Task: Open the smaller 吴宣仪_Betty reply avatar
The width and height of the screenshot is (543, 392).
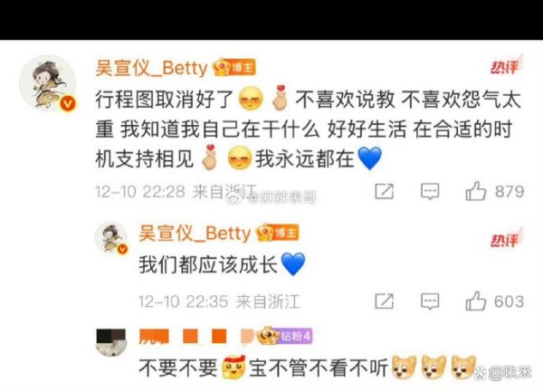Action: 111,237
